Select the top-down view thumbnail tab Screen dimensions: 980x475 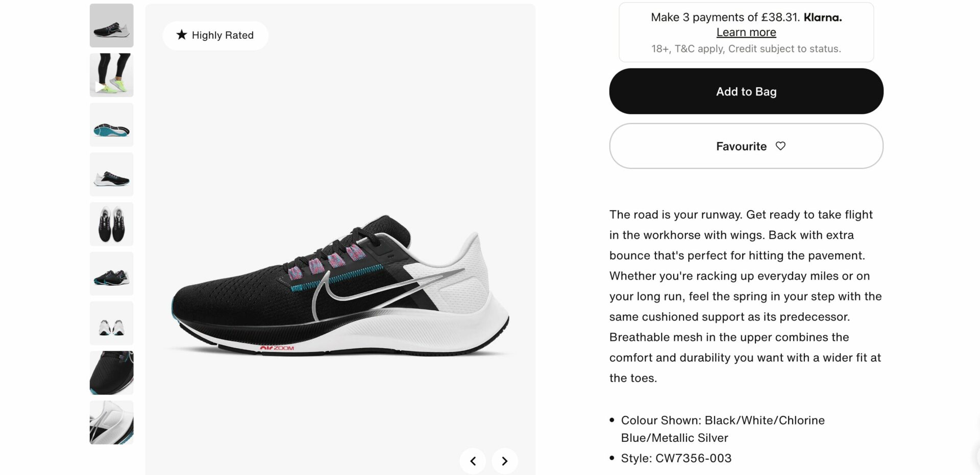[x=111, y=223]
